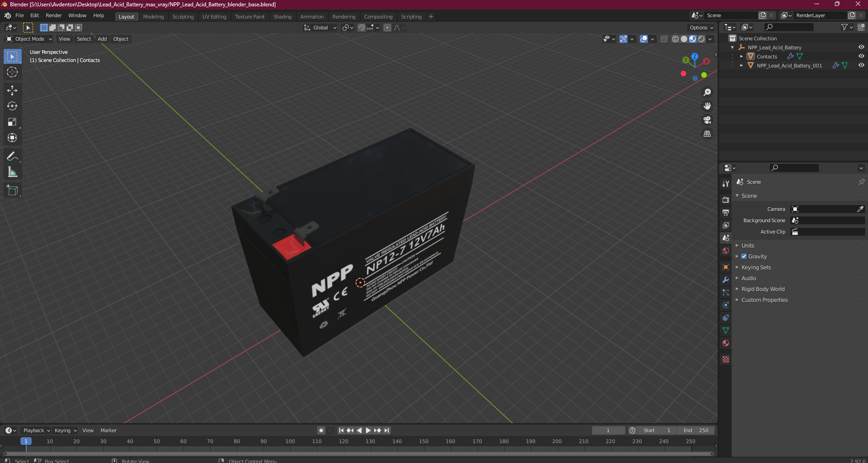Open the World properties tab

coord(726,251)
